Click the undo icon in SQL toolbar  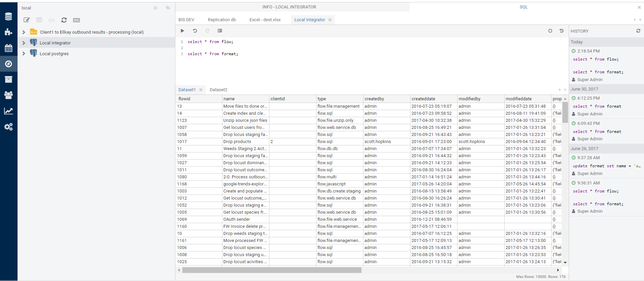coord(195,31)
